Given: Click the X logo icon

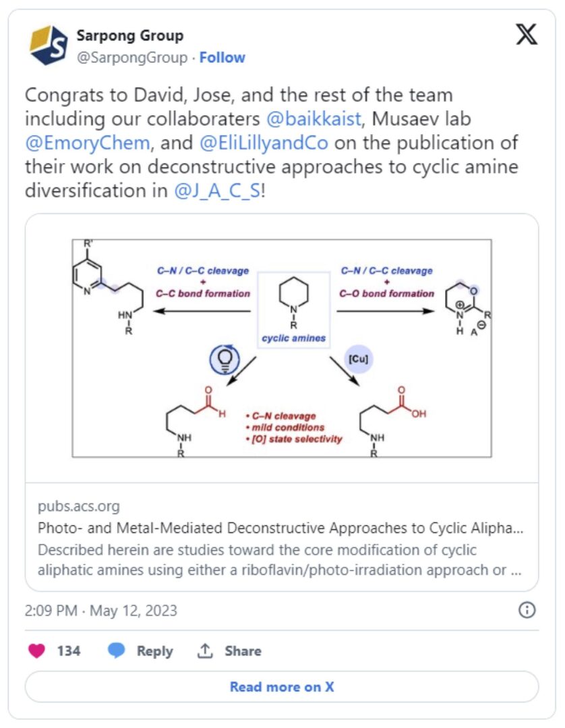Looking at the screenshot, I should coord(527,35).
